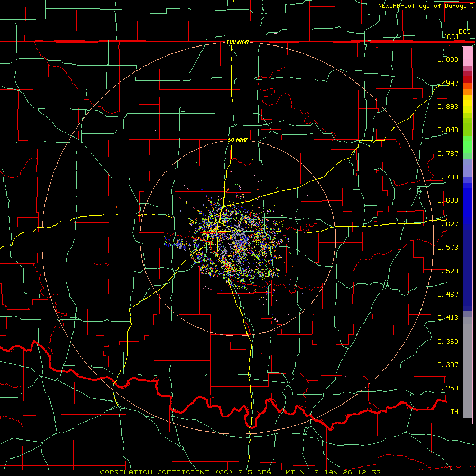Click the 1.000 value on the color scale
The width and height of the screenshot is (476, 476).
point(448,59)
